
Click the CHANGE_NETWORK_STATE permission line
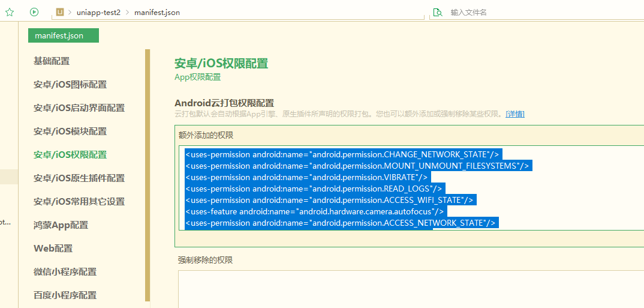(x=344, y=155)
